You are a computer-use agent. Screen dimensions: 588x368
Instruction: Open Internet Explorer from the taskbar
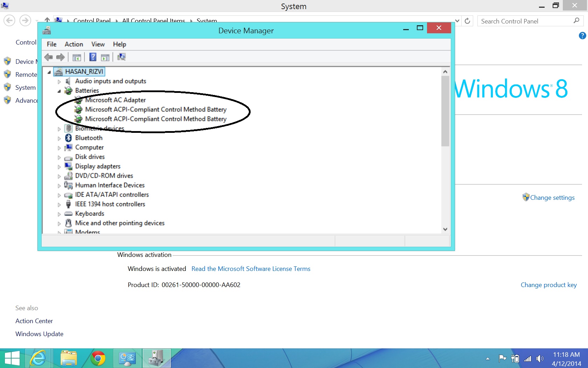[x=38, y=358]
